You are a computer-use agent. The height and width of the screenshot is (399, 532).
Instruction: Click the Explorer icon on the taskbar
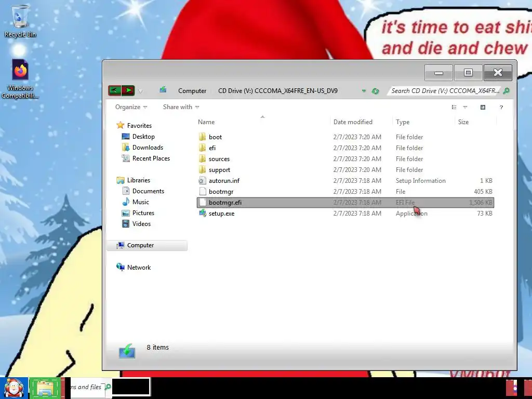(45, 388)
